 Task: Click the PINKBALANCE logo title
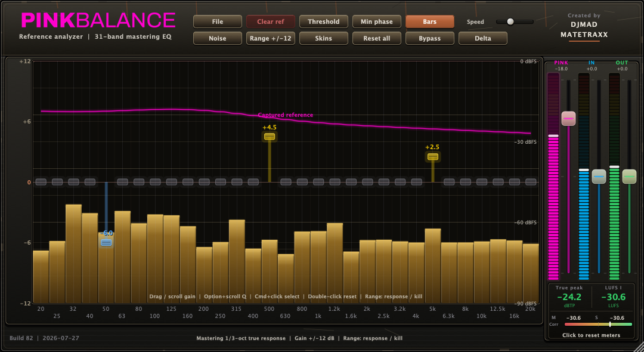pyautogui.click(x=98, y=20)
